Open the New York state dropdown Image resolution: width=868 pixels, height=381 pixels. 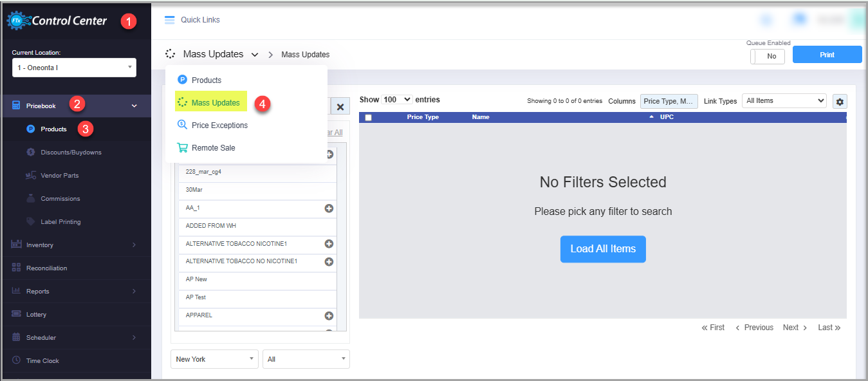[x=214, y=359]
